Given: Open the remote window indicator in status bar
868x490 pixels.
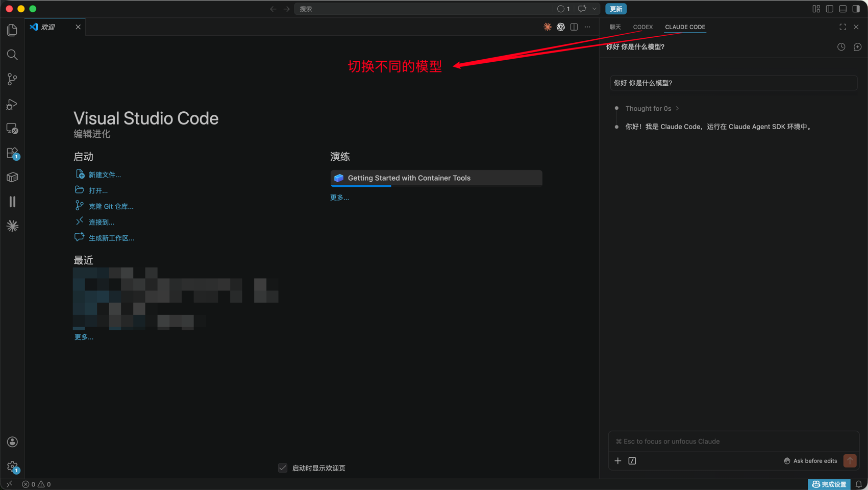Looking at the screenshot, I should coord(9,484).
